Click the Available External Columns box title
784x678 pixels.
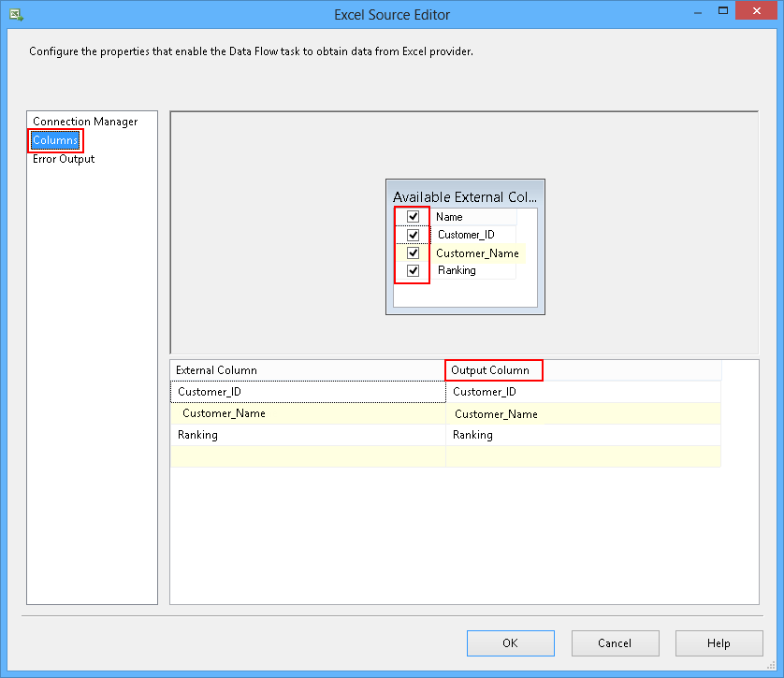pyautogui.click(x=464, y=197)
